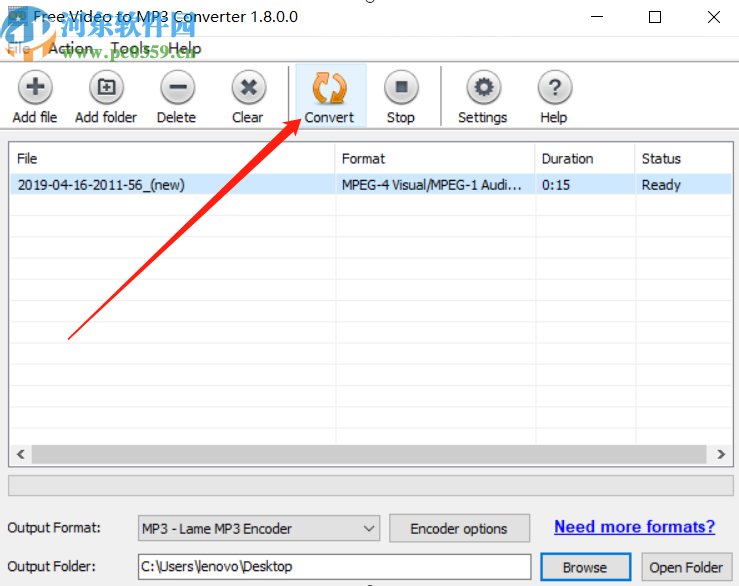Select the file 2019-04-16-2011-56_(new) row
Image resolution: width=739 pixels, height=586 pixels.
point(370,184)
